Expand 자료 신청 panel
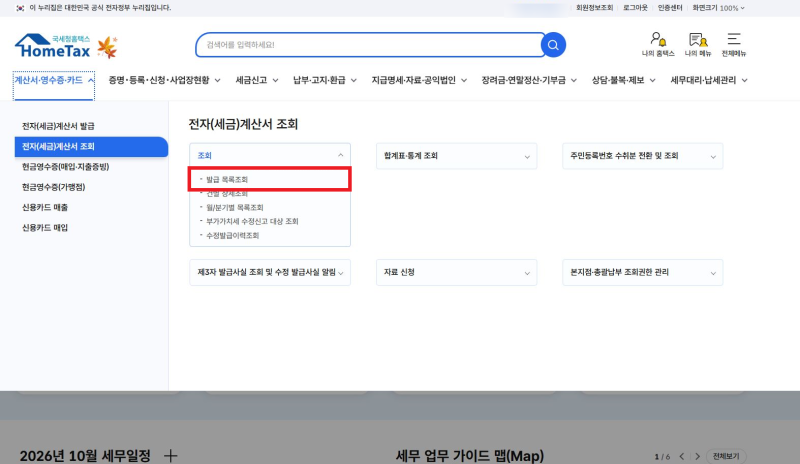The height and width of the screenshot is (464, 800). click(x=457, y=273)
